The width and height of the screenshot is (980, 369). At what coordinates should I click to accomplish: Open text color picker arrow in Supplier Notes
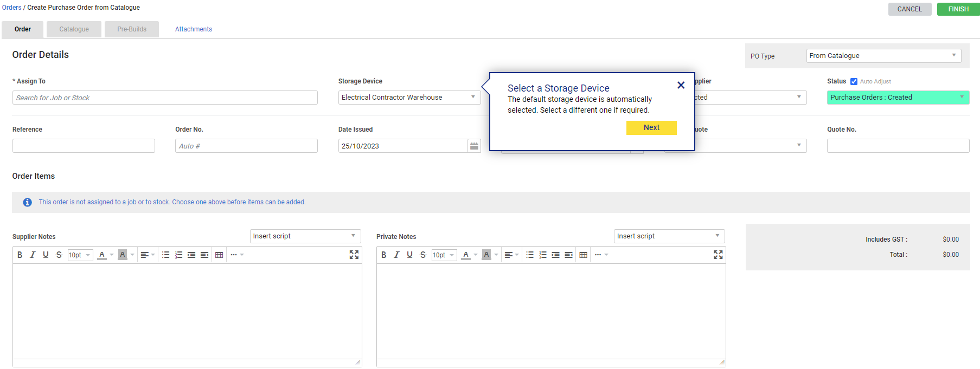pos(112,255)
